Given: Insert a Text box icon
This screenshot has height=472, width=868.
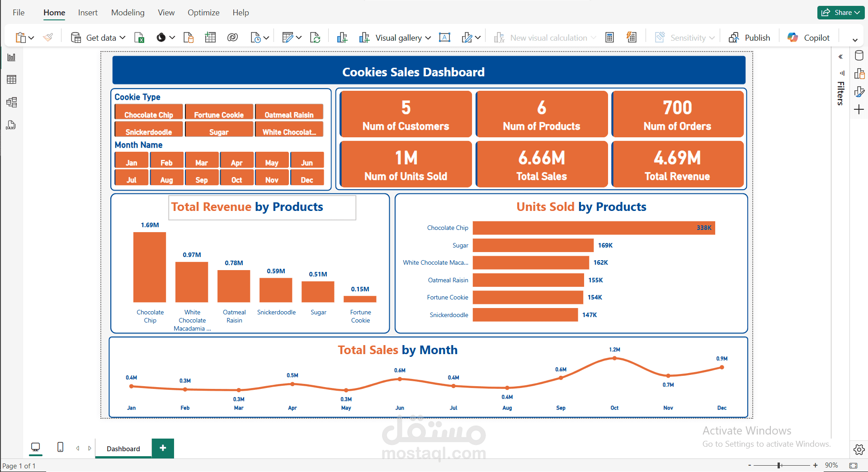Looking at the screenshot, I should click(x=444, y=37).
